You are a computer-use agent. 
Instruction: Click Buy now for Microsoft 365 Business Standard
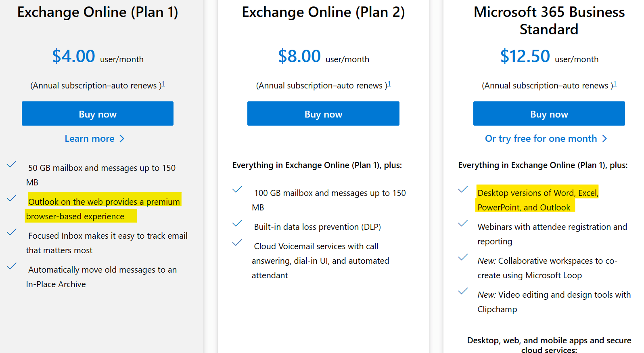coord(549,113)
